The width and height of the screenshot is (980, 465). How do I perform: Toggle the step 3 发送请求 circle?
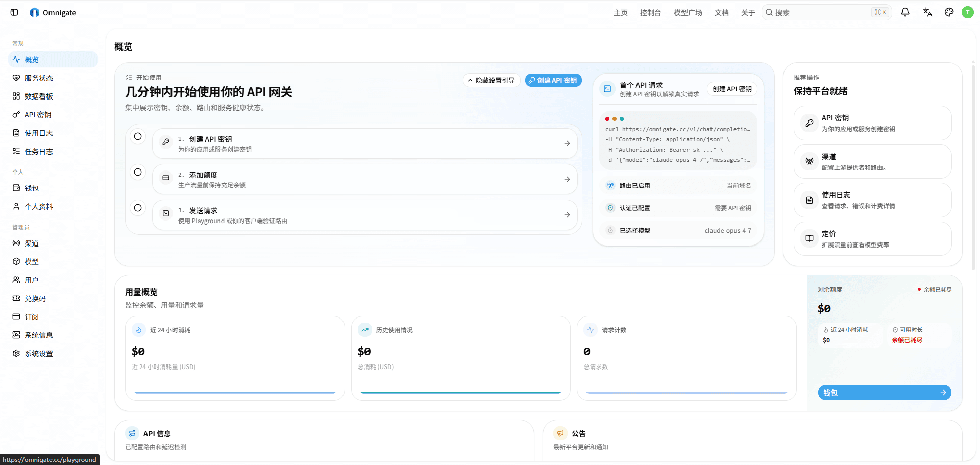pyautogui.click(x=138, y=208)
